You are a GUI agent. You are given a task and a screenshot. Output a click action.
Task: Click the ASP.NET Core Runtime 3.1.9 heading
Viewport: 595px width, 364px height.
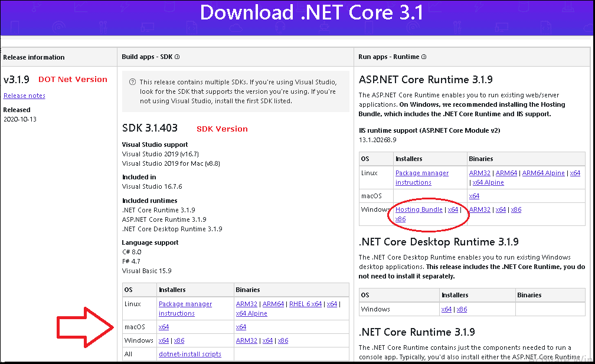pyautogui.click(x=426, y=80)
